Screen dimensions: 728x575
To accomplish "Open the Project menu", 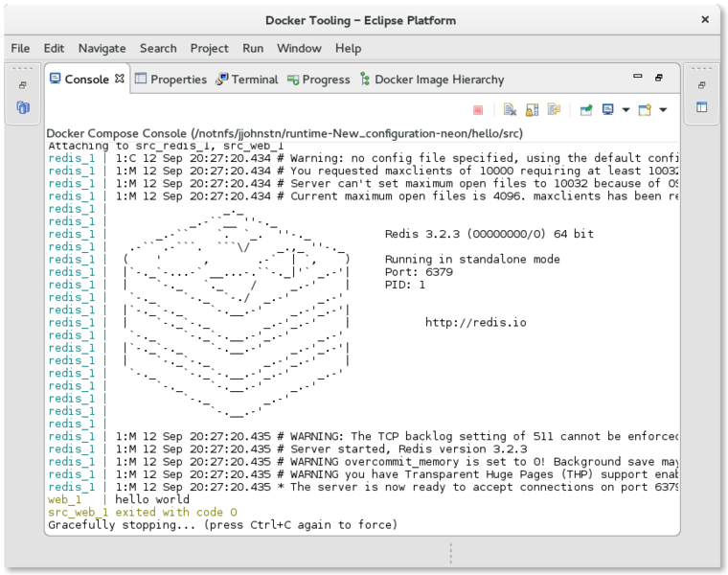I will coord(210,48).
